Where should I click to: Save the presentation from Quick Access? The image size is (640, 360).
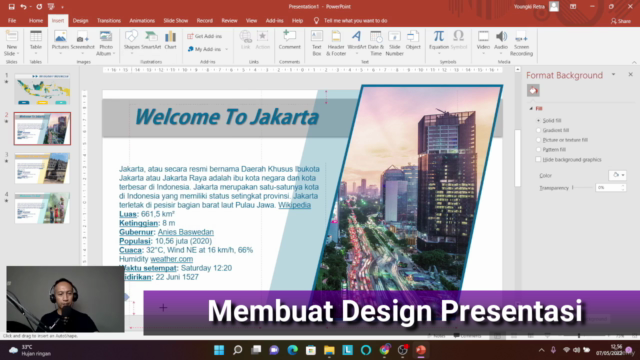pos(11,7)
